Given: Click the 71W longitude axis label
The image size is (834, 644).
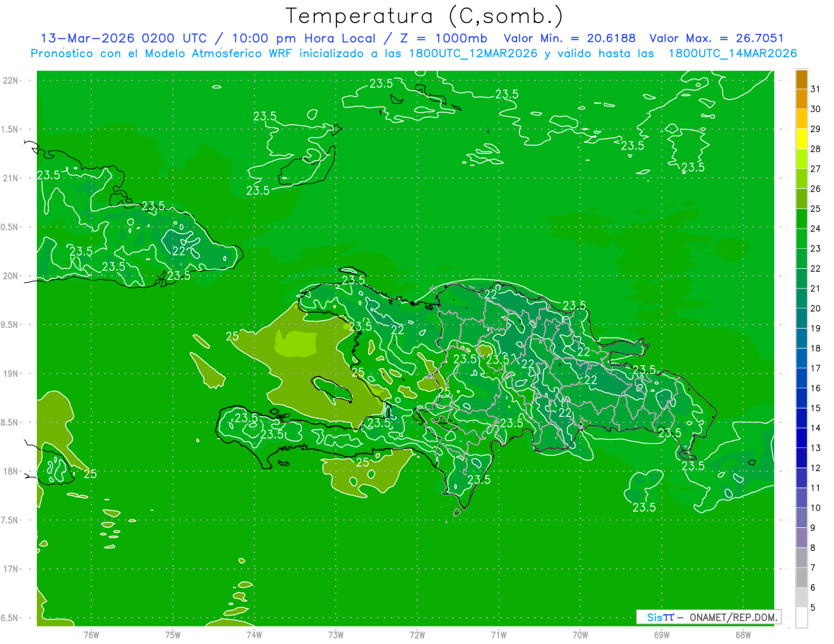Looking at the screenshot, I should pos(498,635).
